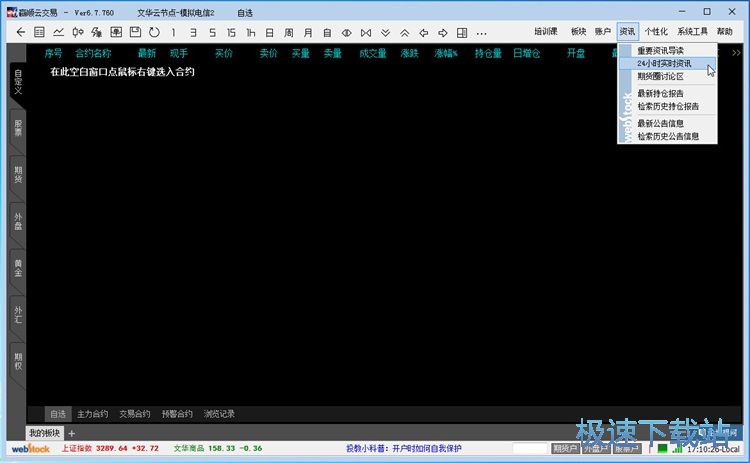This screenshot has width=750, height=463.
Task: Open the 系统工具 menu
Action: (692, 32)
